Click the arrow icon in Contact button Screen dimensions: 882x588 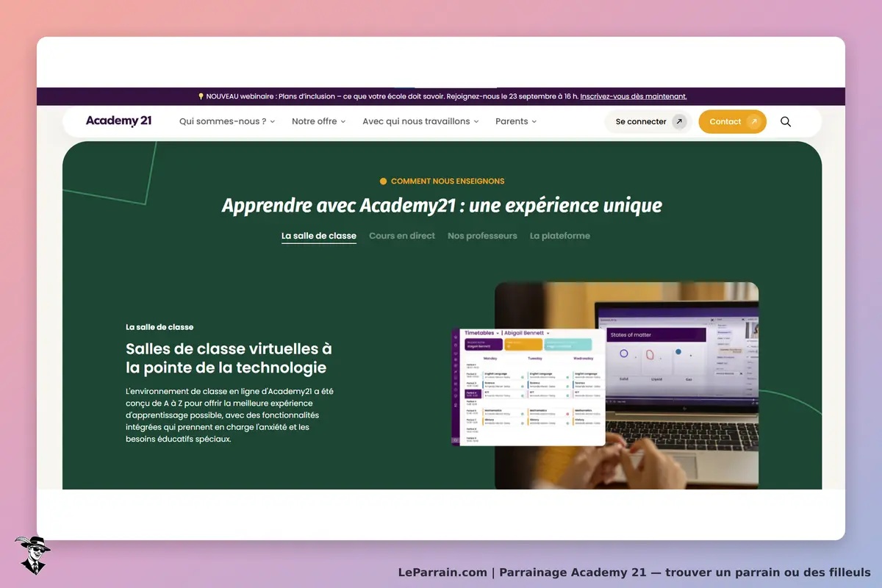coord(753,122)
